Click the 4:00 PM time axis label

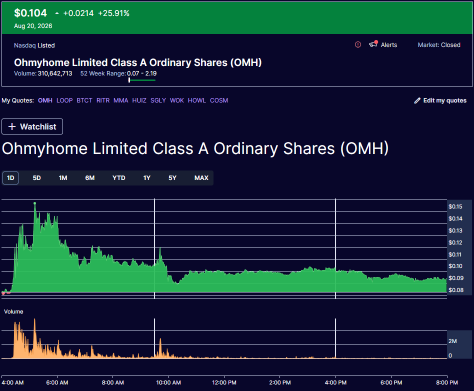point(335,383)
